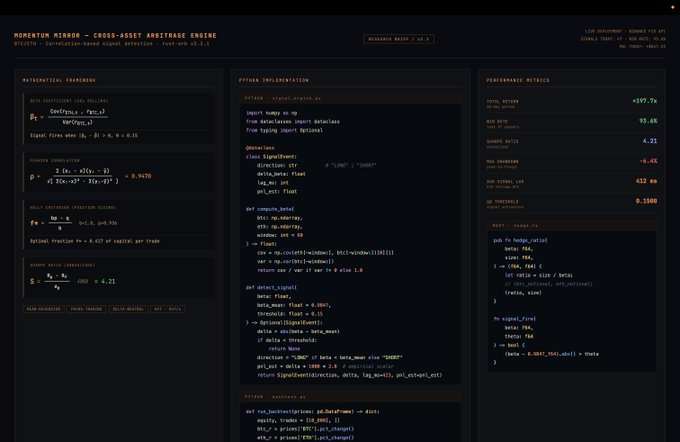Click the 'Optimal fraction' capital per trade text
The image size is (680, 442).
click(95, 241)
